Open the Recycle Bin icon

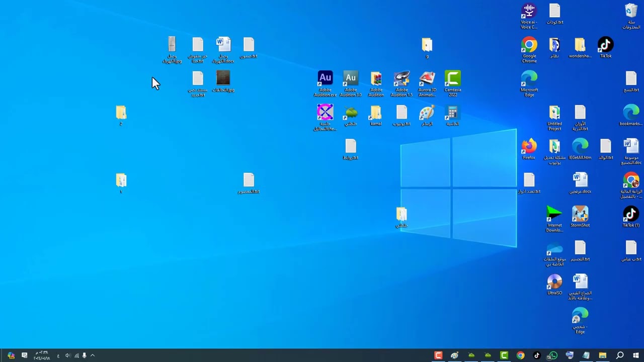(x=631, y=16)
